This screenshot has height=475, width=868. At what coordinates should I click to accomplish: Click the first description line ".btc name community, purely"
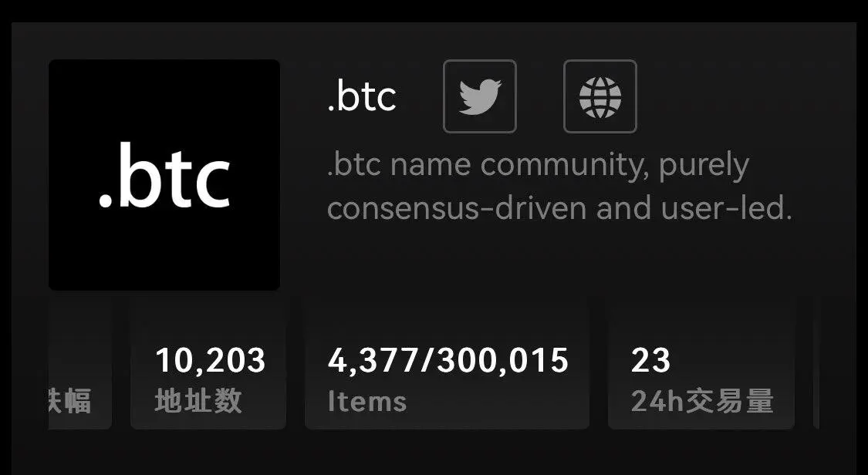click(538, 165)
